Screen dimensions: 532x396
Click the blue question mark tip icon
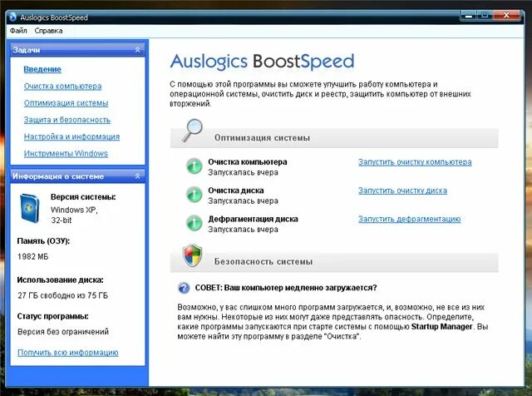pyautogui.click(x=184, y=288)
